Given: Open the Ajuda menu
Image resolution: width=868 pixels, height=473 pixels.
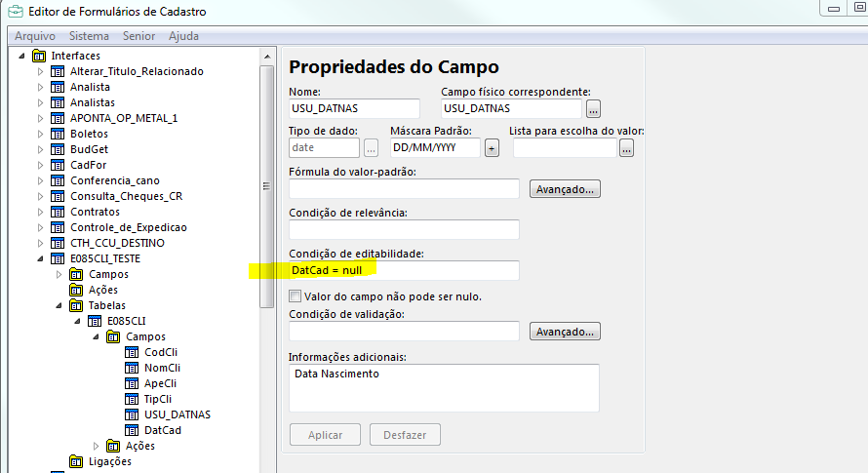Looking at the screenshot, I should [x=183, y=36].
